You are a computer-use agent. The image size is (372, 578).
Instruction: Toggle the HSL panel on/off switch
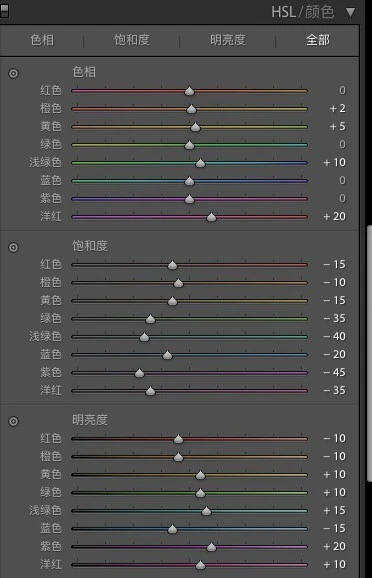(4, 10)
